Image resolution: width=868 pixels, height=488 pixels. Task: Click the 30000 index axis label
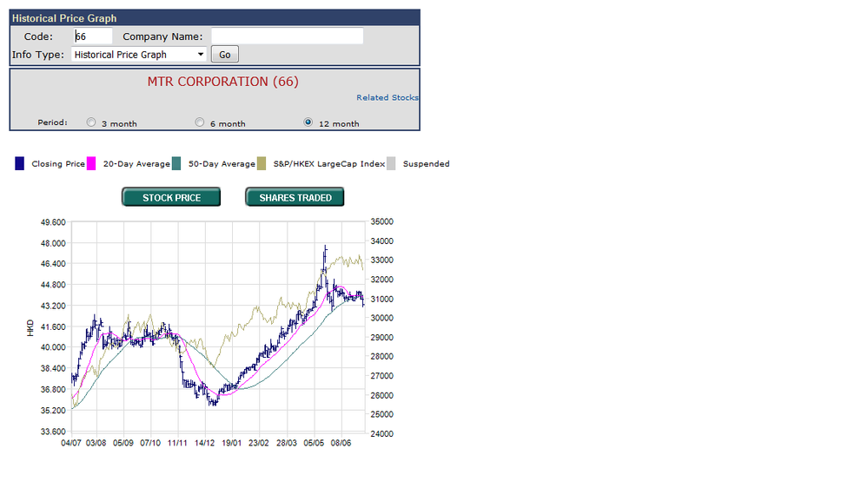click(382, 318)
